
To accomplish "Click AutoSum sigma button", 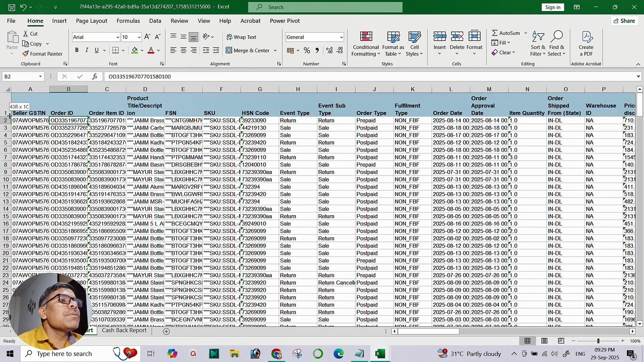I will tap(506, 33).
